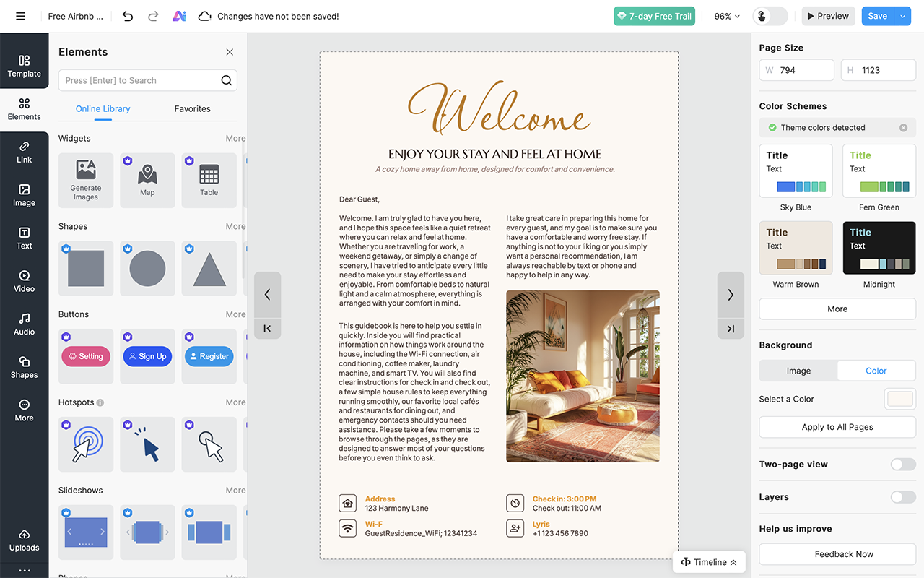The image size is (924, 578).
Task: Switch to the Favorites tab
Action: 193,109
